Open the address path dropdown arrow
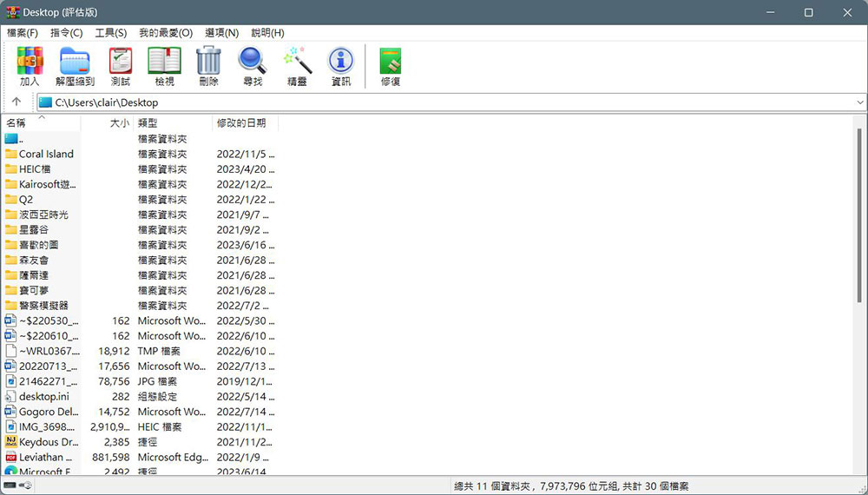868x495 pixels. click(x=859, y=102)
